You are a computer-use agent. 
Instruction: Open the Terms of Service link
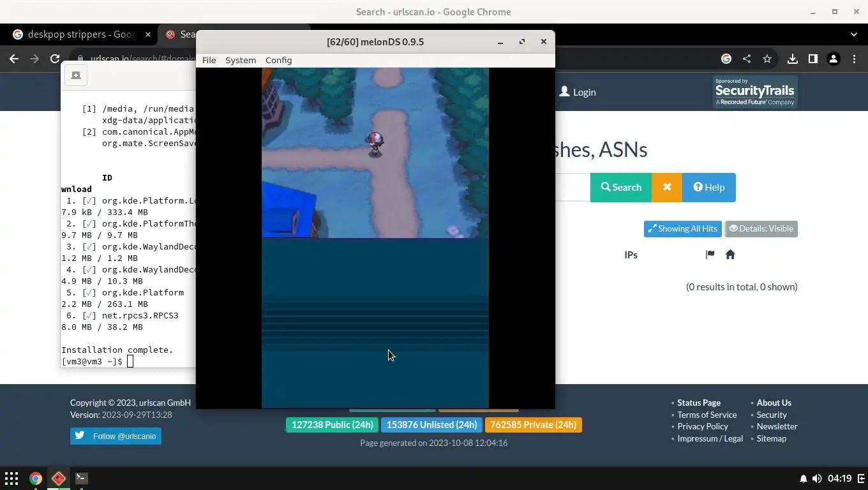[x=707, y=415]
